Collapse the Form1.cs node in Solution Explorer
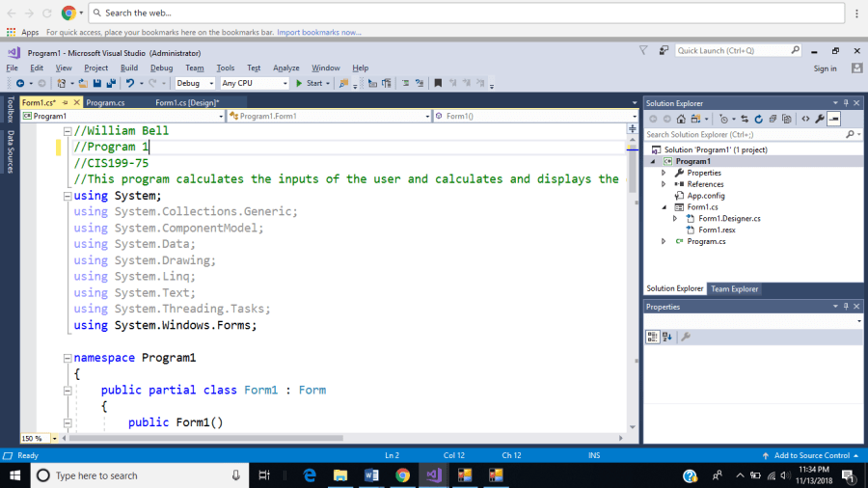Screen dimensions: 868x488 pos(664,207)
